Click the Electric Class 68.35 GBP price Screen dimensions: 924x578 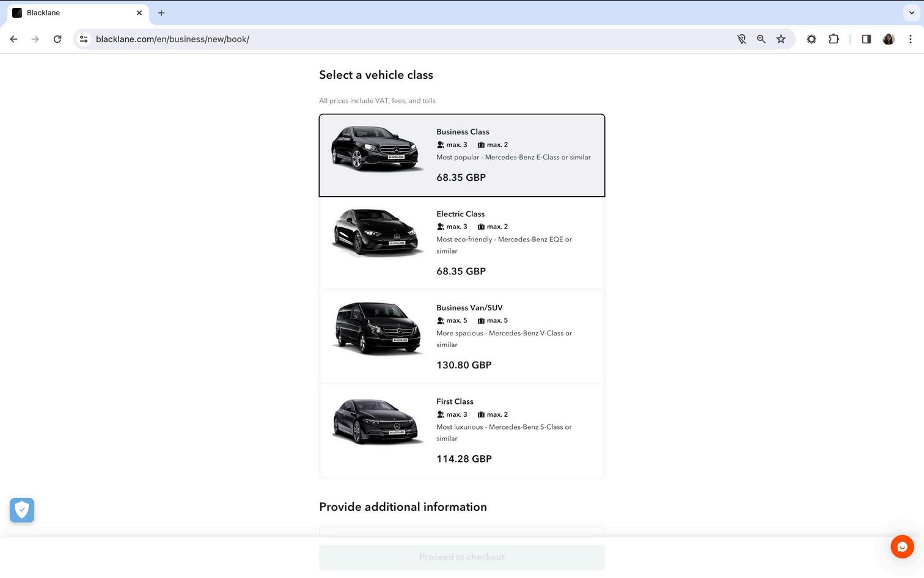coord(461,271)
